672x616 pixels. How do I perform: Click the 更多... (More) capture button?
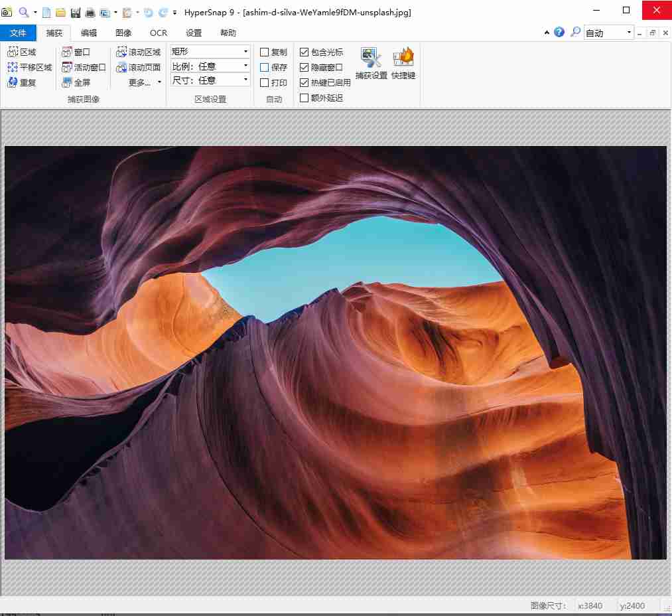(145, 82)
